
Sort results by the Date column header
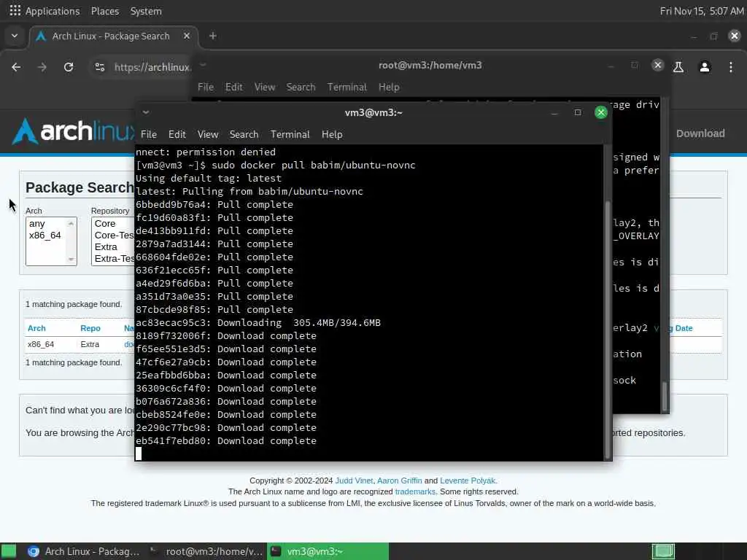(684, 328)
